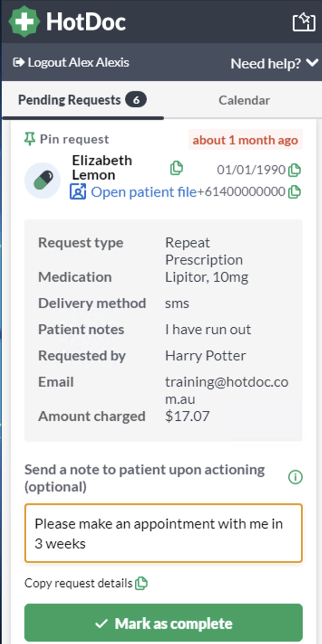Screen dimensions: 322x644
Task: Click the Open patient file icon
Action: (x=78, y=192)
